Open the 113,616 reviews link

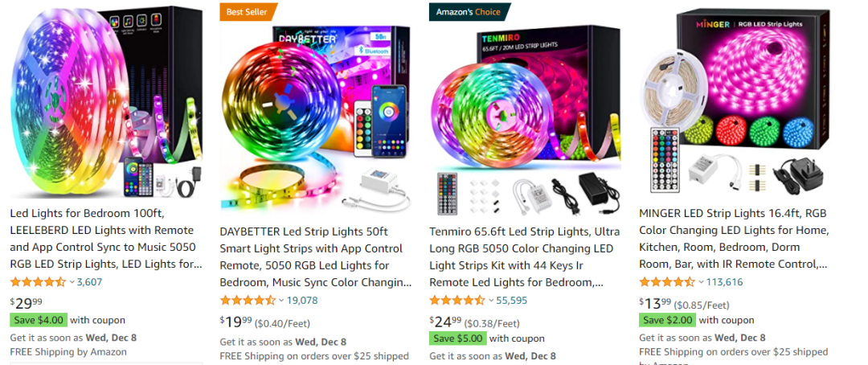pos(724,282)
